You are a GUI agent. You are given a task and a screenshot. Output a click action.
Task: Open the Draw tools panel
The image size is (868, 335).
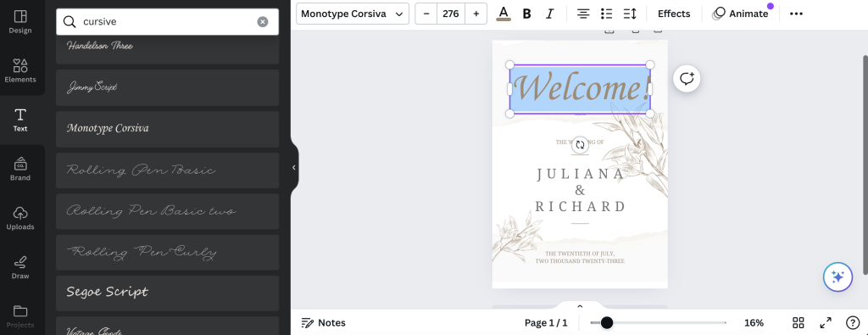click(20, 267)
